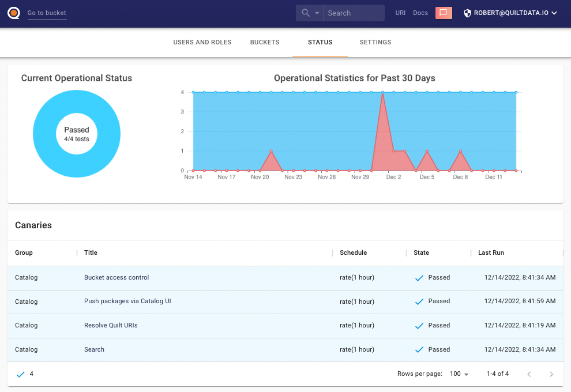Select the Status tab
The image size is (571, 392).
pos(320,42)
